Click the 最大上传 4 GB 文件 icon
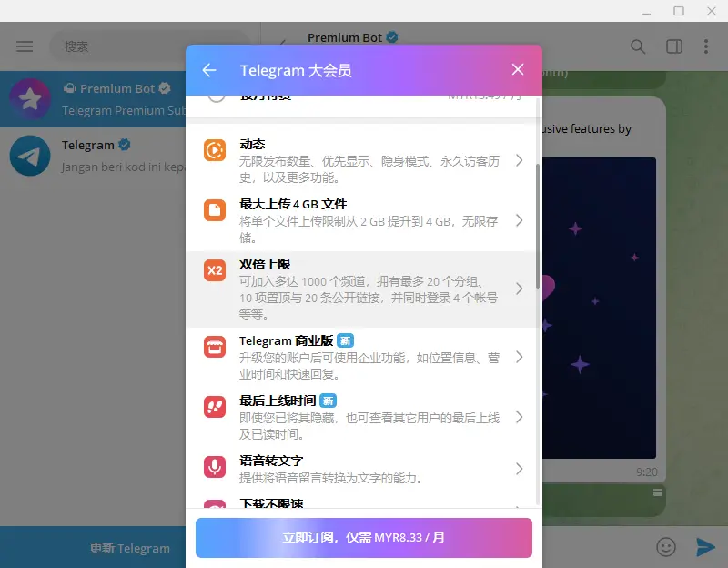 tap(215, 211)
